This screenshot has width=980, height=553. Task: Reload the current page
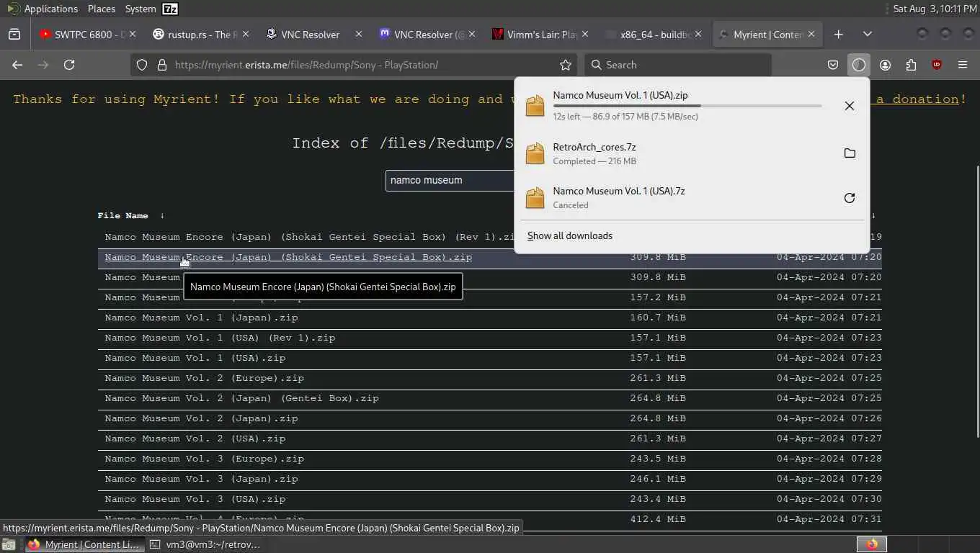(x=69, y=65)
